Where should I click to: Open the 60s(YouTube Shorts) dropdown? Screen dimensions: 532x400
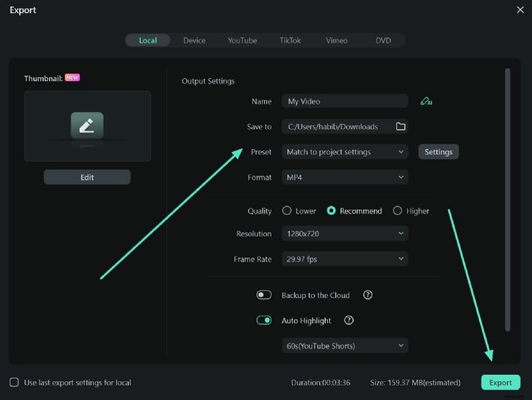pos(344,345)
